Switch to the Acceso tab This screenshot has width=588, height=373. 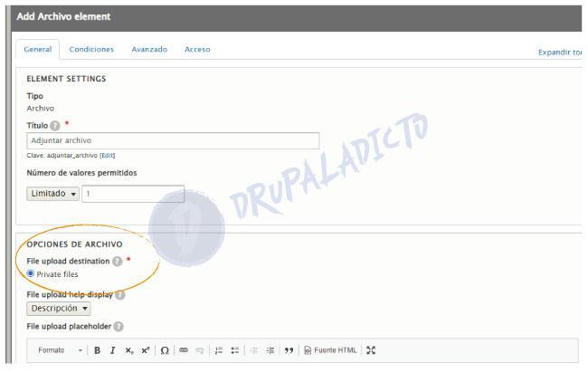click(197, 49)
